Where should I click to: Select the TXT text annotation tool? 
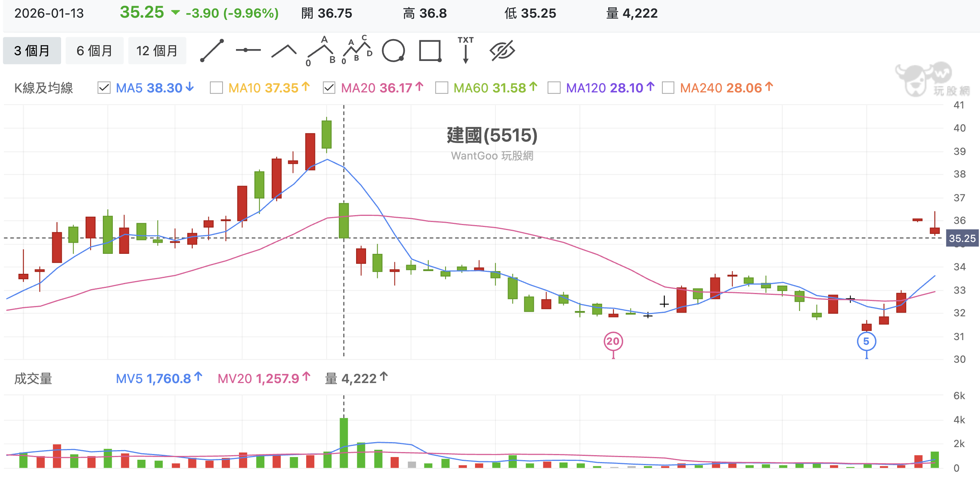[465, 50]
